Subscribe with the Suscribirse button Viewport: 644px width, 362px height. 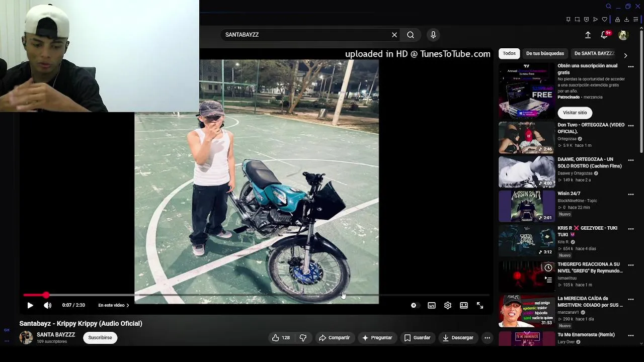pyautogui.click(x=100, y=337)
